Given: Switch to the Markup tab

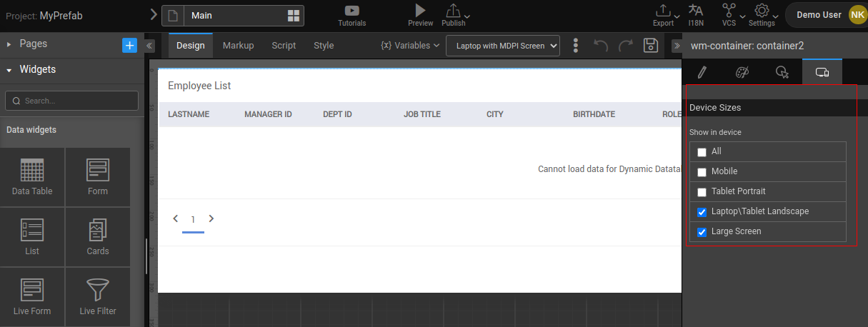Looking at the screenshot, I should (x=238, y=46).
